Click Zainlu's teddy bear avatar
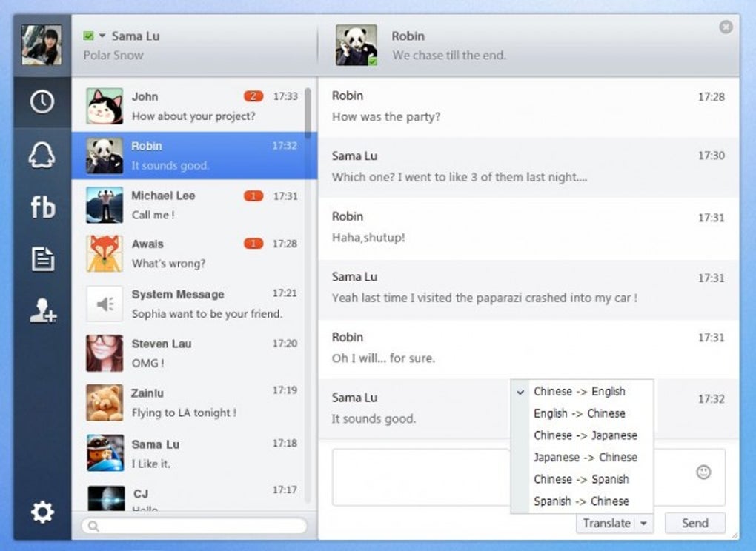Image resolution: width=756 pixels, height=551 pixels. [x=105, y=403]
